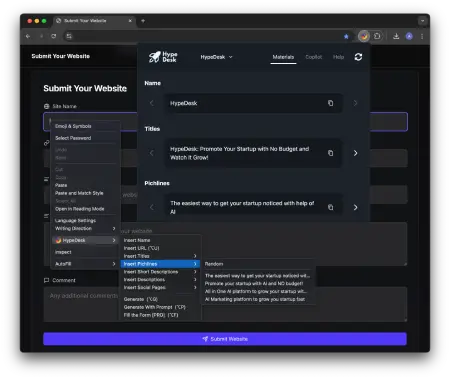Screen dimensions: 450x379
Task: Open the browser extensions puzzle icon
Action: click(x=377, y=36)
